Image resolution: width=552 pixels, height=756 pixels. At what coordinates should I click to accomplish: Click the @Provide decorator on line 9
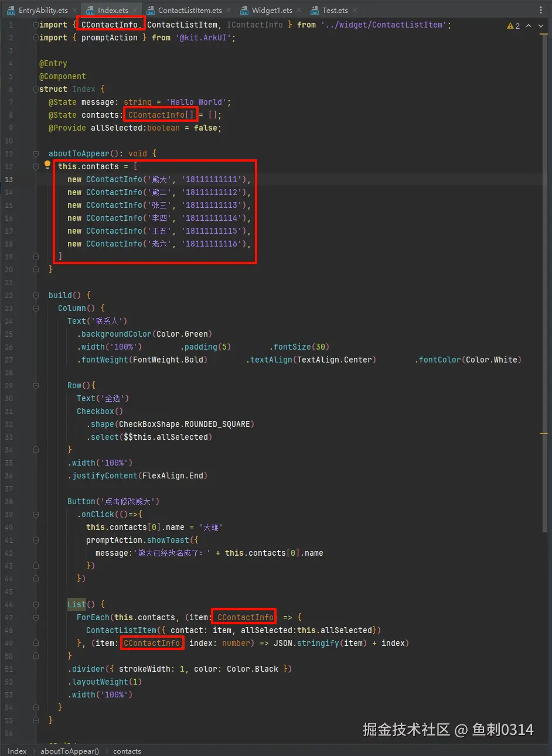click(67, 128)
